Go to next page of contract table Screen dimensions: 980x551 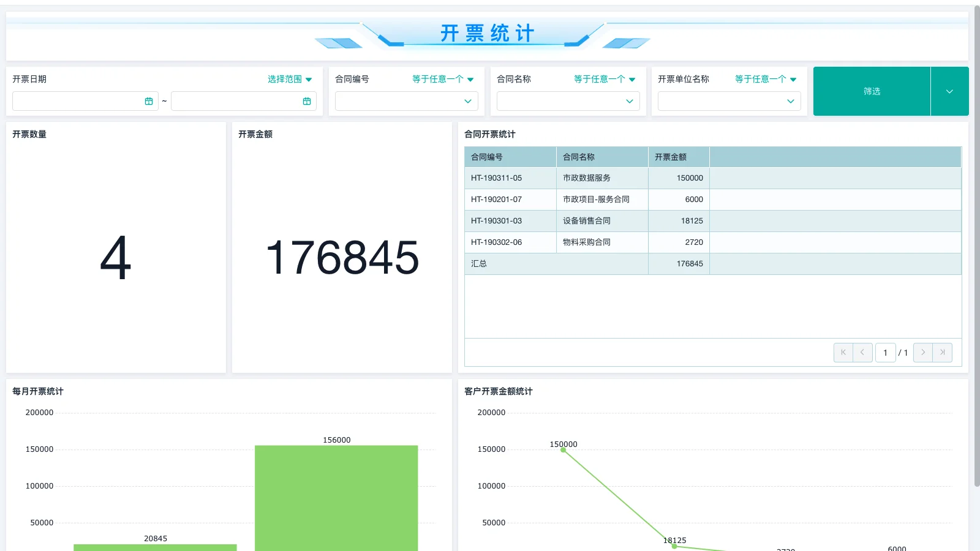923,352
